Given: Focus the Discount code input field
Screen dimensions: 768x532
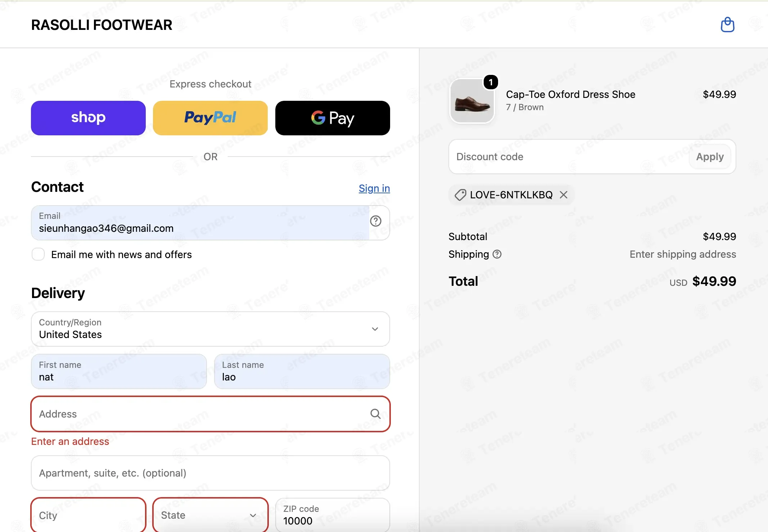Looking at the screenshot, I should [569, 157].
